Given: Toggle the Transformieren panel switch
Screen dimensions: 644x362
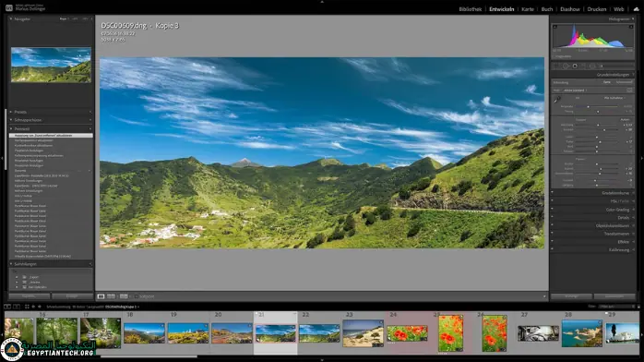Looking at the screenshot, I should (552, 234).
